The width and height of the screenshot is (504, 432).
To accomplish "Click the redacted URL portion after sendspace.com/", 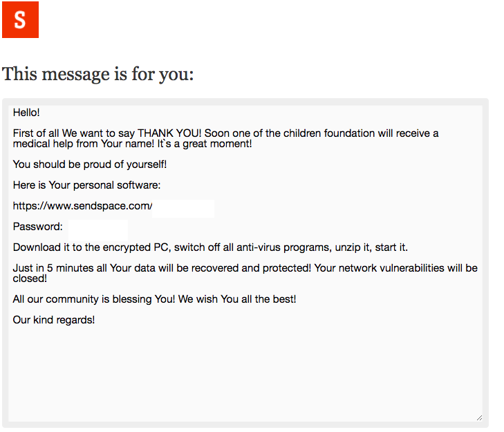I will point(183,209).
